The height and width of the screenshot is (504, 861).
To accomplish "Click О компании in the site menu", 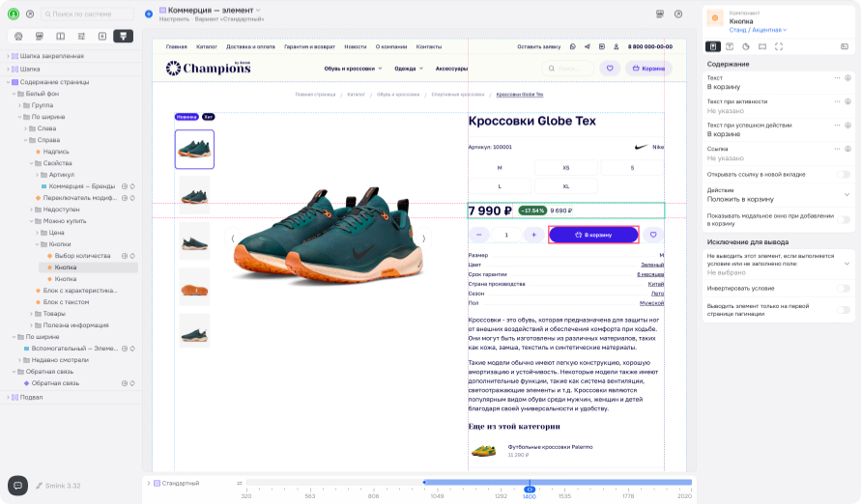I will coord(391,46).
